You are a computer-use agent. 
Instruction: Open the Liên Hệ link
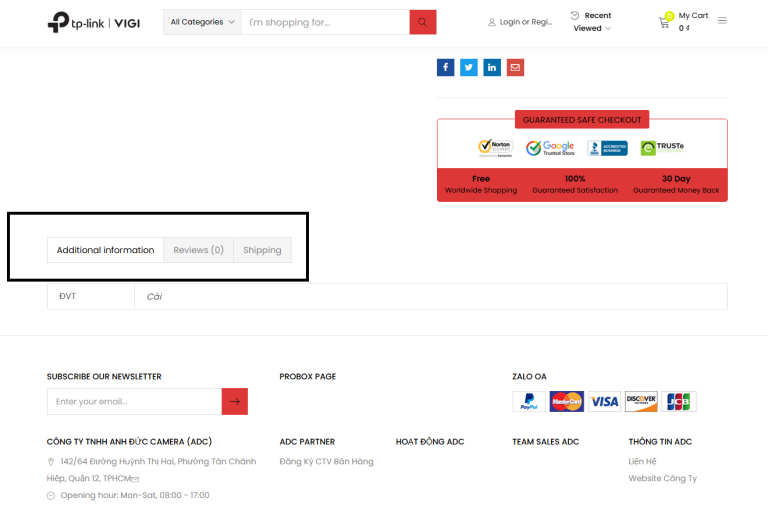642,461
